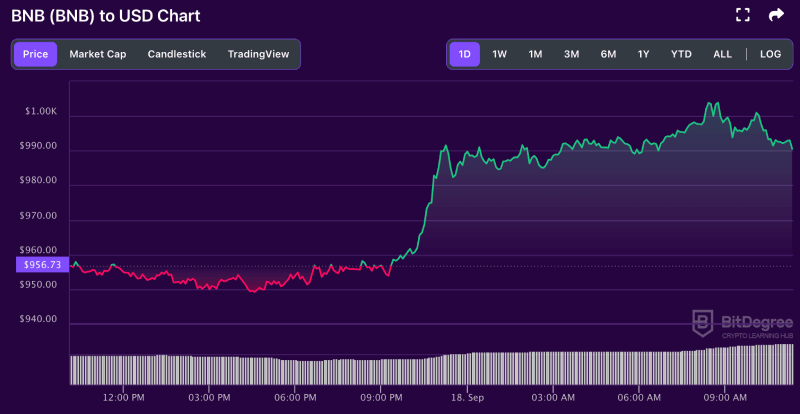The image size is (800, 414).
Task: Click the 03:00 PM time label
Action: [x=209, y=397]
